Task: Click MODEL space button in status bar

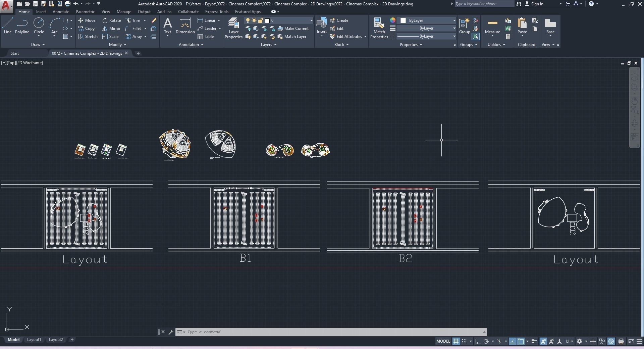Action: point(443,341)
